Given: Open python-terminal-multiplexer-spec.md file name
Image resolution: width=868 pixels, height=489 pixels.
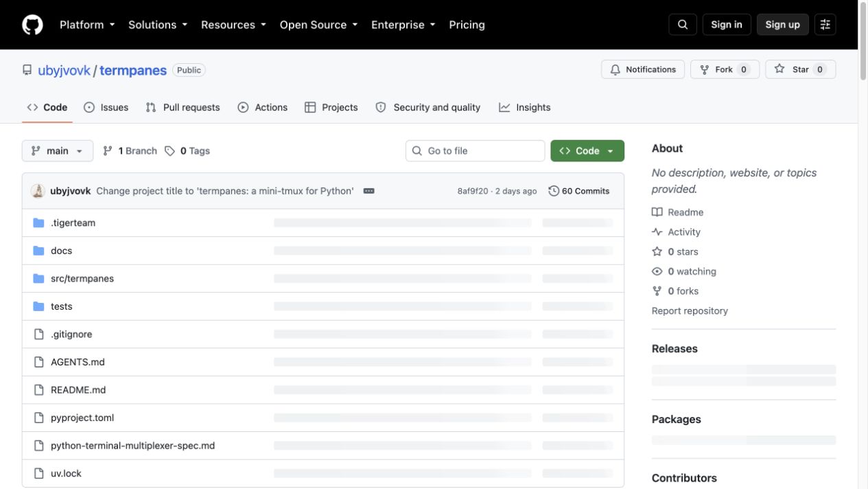Looking at the screenshot, I should point(133,446).
